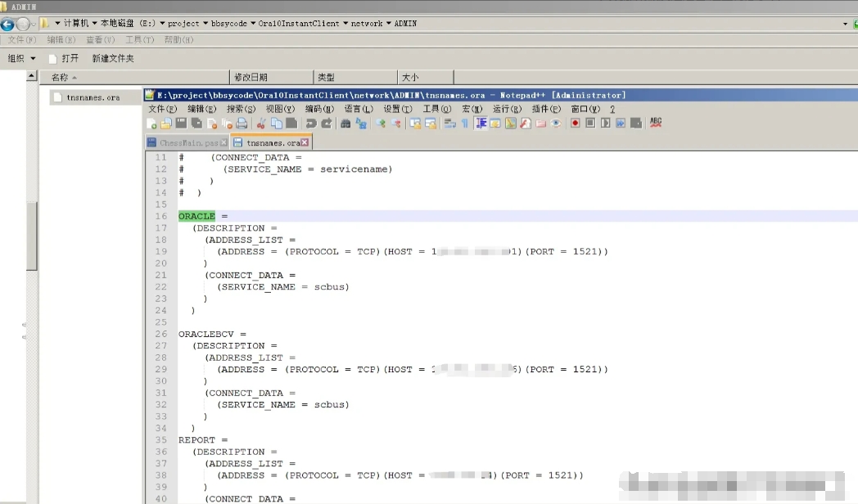Click the 新建文件夹 button

point(113,58)
